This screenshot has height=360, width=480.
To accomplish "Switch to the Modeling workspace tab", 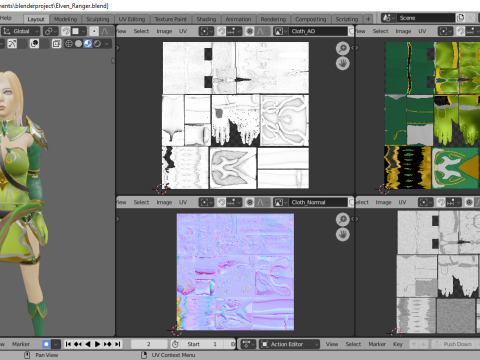I will [x=65, y=19].
